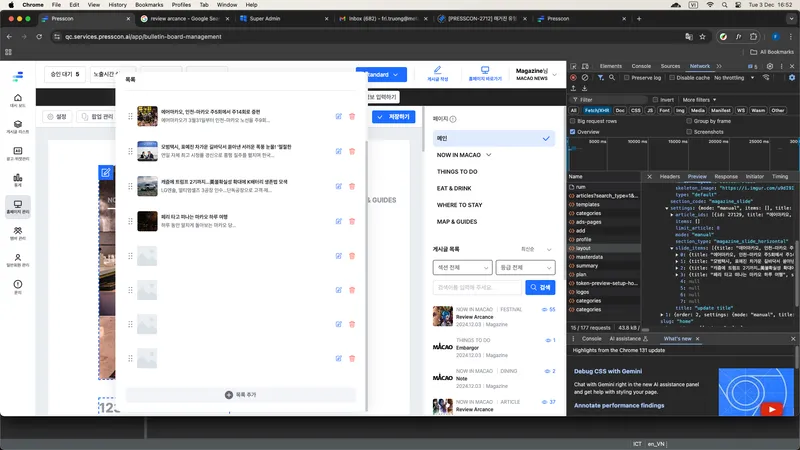This screenshot has height=450, width=800.
Task: Expand the NOW IN MACAO page menu
Action: point(488,155)
